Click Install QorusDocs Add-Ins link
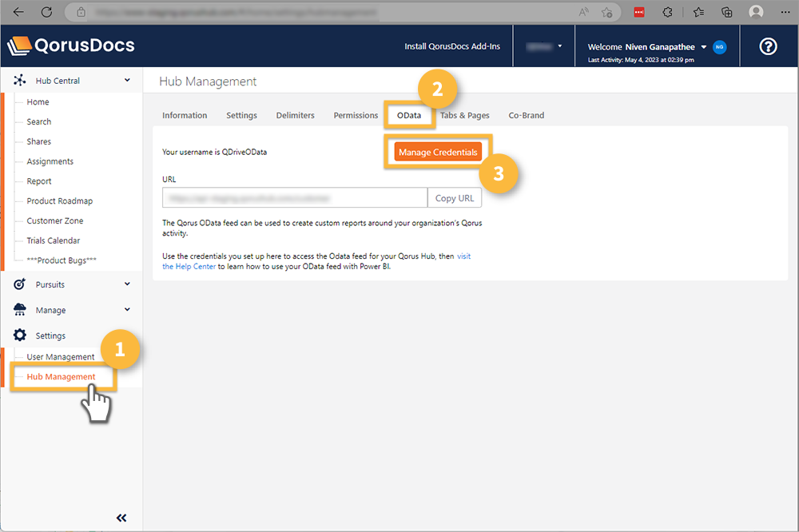 point(452,46)
